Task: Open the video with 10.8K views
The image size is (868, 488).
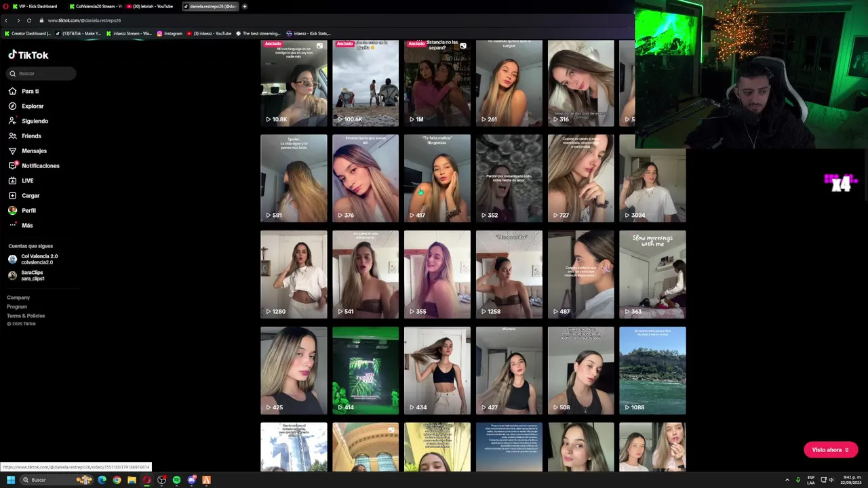Action: click(294, 83)
